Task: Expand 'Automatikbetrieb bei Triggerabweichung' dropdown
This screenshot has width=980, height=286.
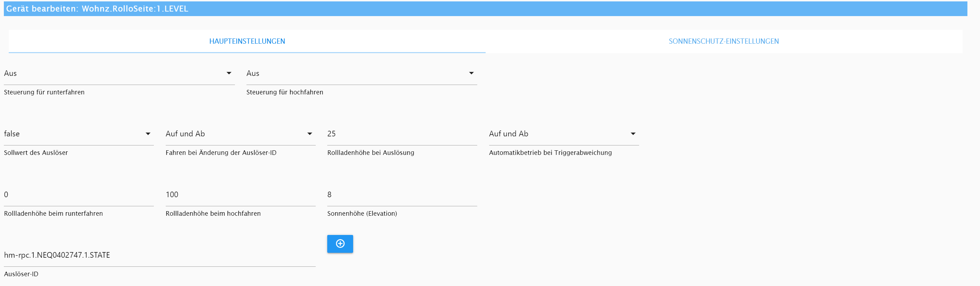Action: [559, 134]
